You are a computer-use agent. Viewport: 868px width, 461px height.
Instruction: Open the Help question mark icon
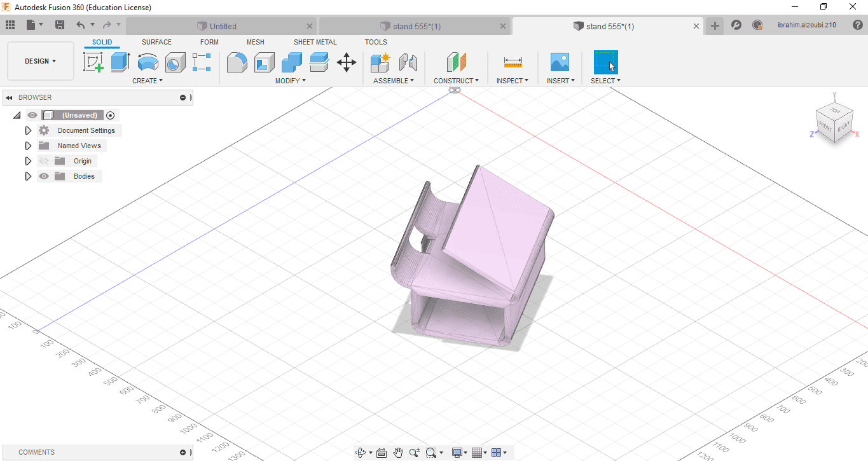857,25
